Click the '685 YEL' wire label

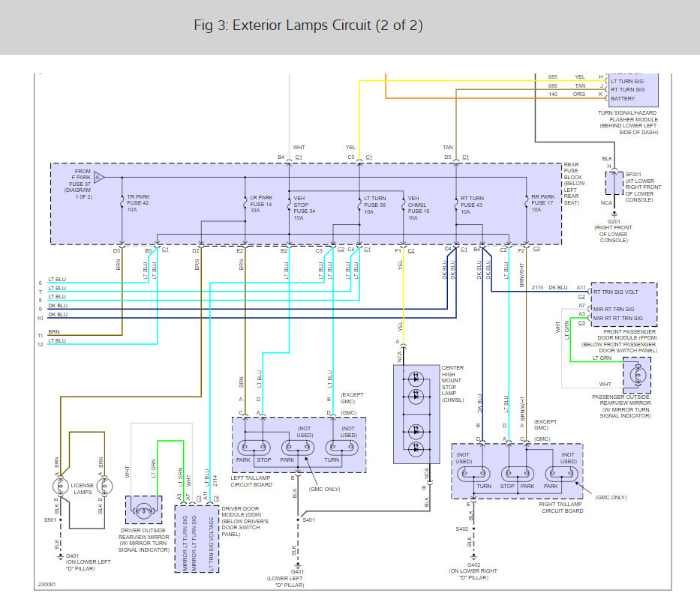pyautogui.click(x=566, y=76)
